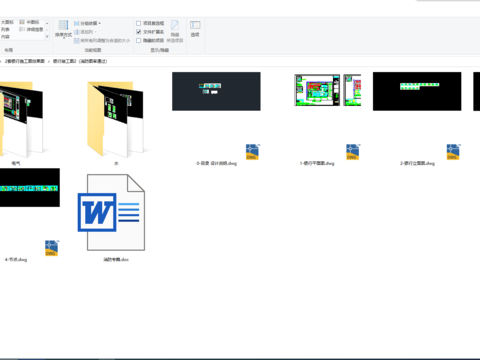Navigate to 2套银行施工图效果图 breadcrumb folder
480x360 pixels.
tap(25, 61)
